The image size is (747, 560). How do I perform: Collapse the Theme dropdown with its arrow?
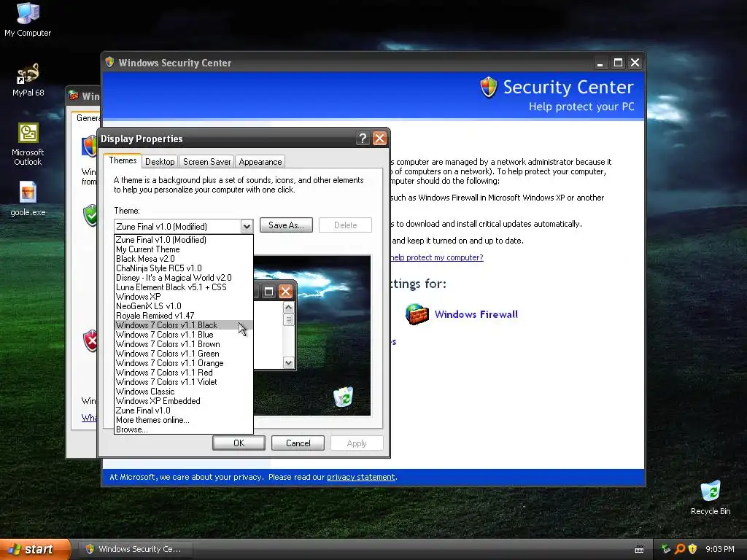[247, 227]
